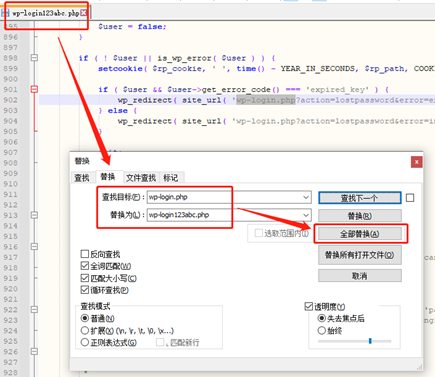435x377 pixels.
Task: Open the 文件查找 tab
Action: pyautogui.click(x=141, y=178)
